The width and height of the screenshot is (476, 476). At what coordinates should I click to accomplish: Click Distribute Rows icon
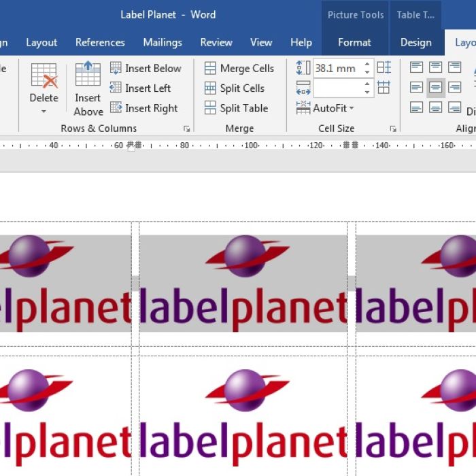[384, 67]
